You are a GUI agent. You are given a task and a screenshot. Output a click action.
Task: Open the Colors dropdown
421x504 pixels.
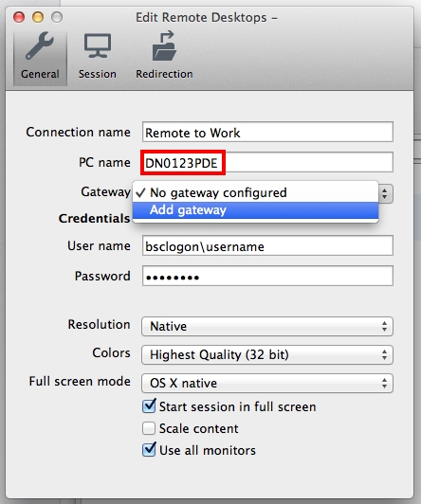pyautogui.click(x=267, y=355)
